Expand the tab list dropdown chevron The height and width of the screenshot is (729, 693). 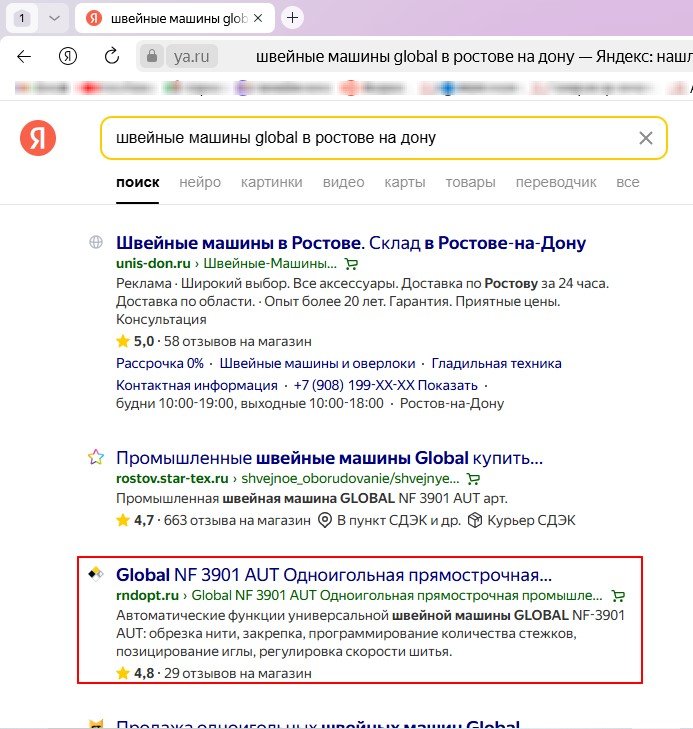coord(54,18)
